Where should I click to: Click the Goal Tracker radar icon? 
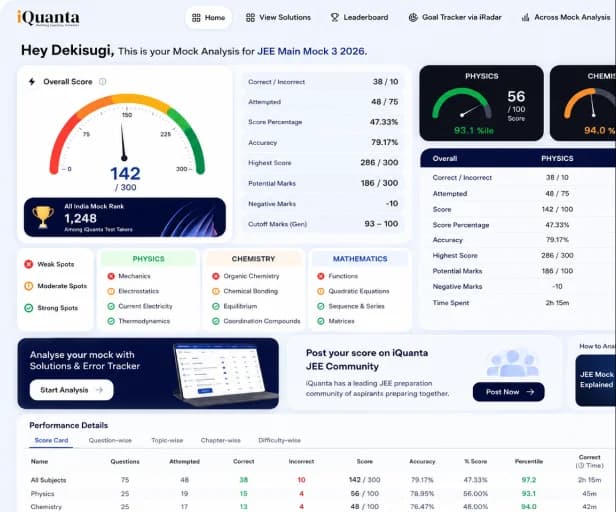click(x=413, y=18)
